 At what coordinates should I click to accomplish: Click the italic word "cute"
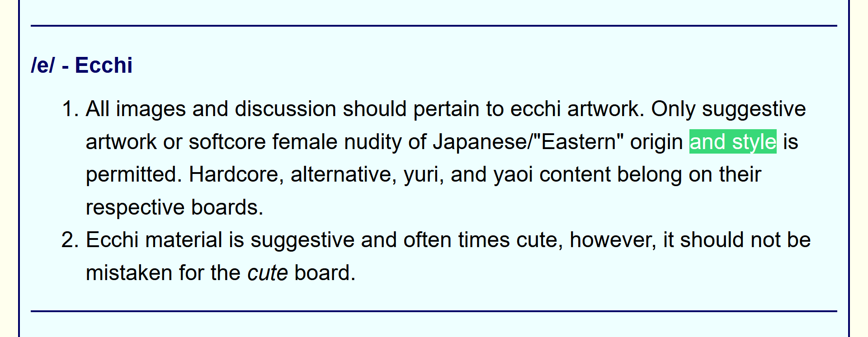(x=267, y=273)
